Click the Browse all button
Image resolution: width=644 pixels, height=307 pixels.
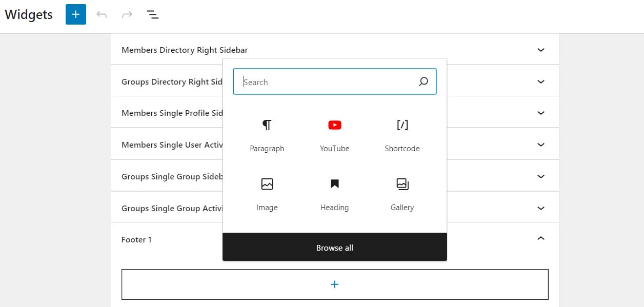pos(334,248)
